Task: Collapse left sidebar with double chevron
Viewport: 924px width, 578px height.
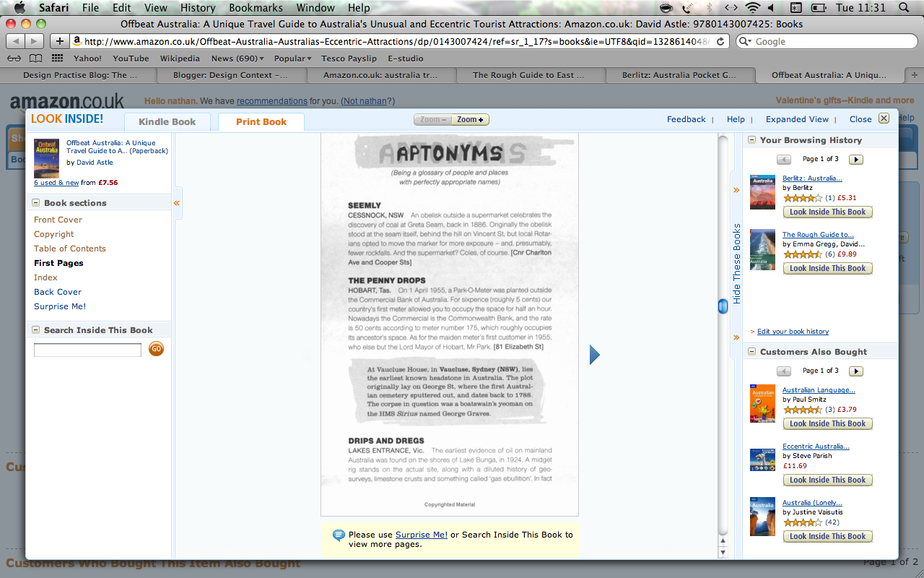Action: point(177,203)
